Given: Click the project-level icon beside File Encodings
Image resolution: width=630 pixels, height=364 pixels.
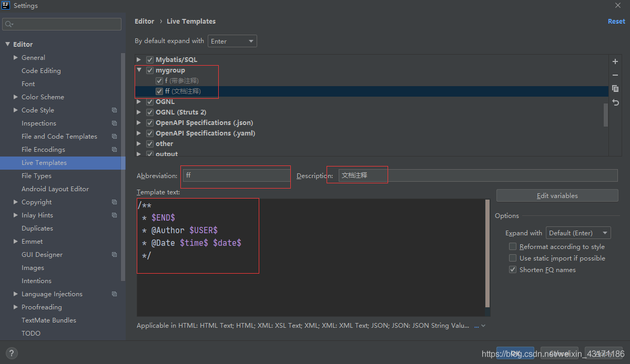Looking at the screenshot, I should click(x=115, y=149).
